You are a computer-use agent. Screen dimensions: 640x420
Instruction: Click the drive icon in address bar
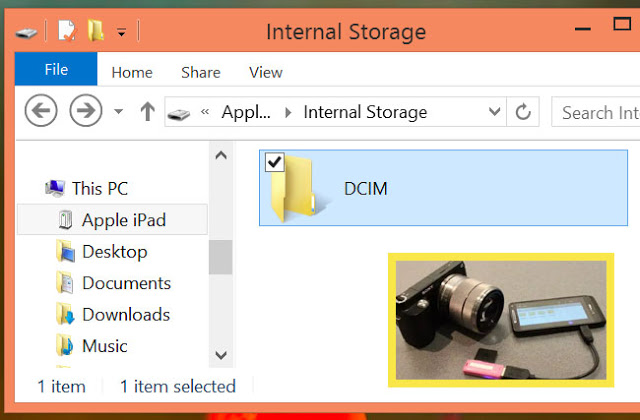179,114
